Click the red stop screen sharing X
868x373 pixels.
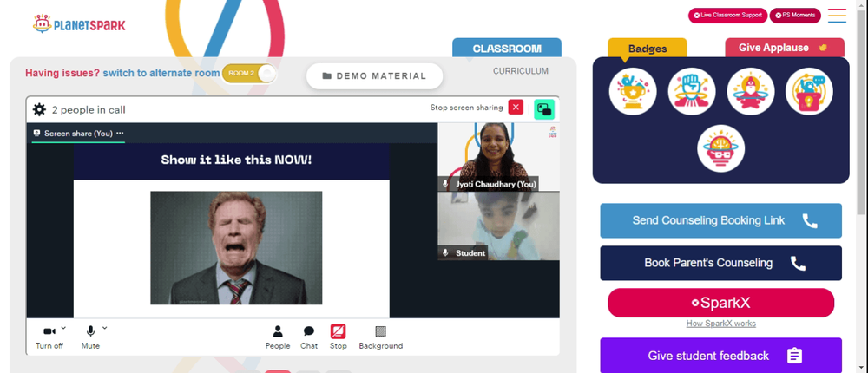pos(516,108)
